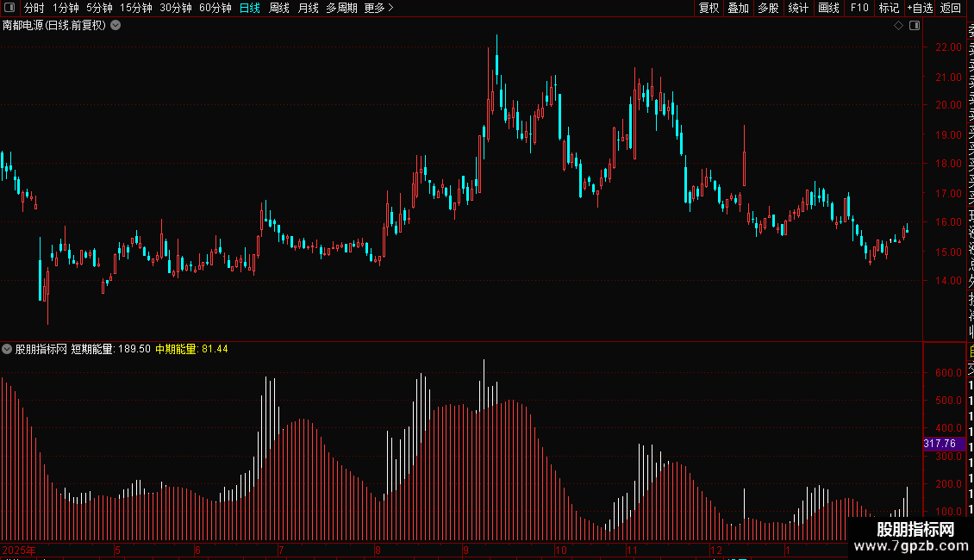Switch to 周线 weekly chart

tap(279, 8)
